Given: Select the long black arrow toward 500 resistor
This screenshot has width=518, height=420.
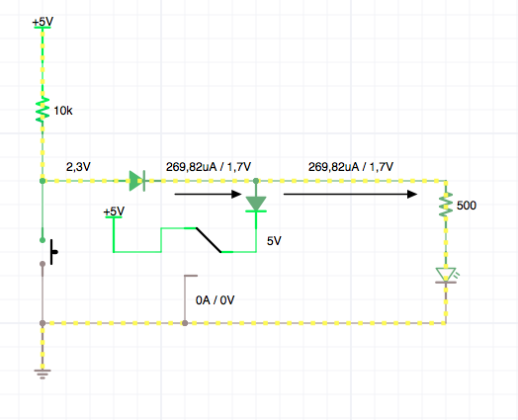Looking at the screenshot, I should click(x=351, y=194).
